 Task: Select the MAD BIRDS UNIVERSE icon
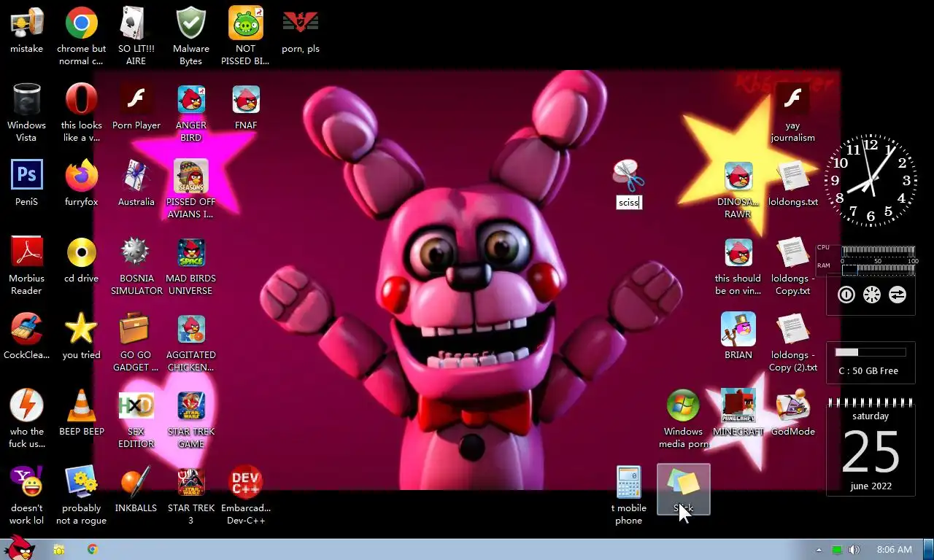click(191, 252)
